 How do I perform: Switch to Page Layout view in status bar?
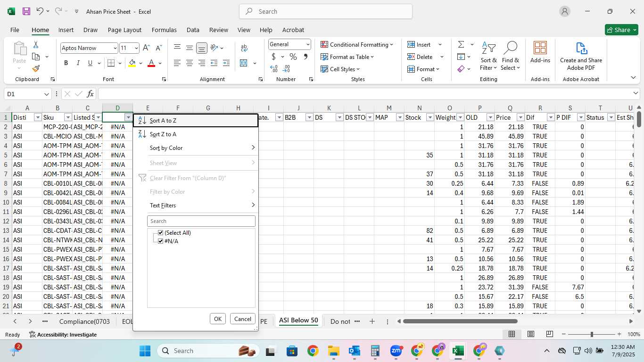[x=530, y=334]
